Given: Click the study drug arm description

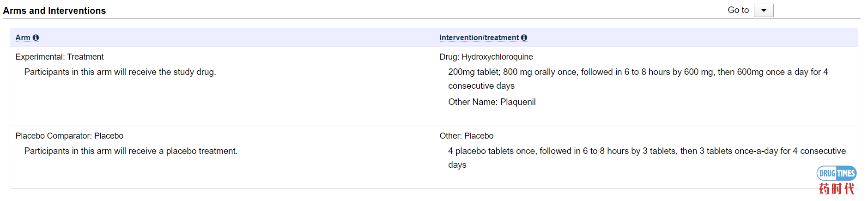Looking at the screenshot, I should pos(120,72).
